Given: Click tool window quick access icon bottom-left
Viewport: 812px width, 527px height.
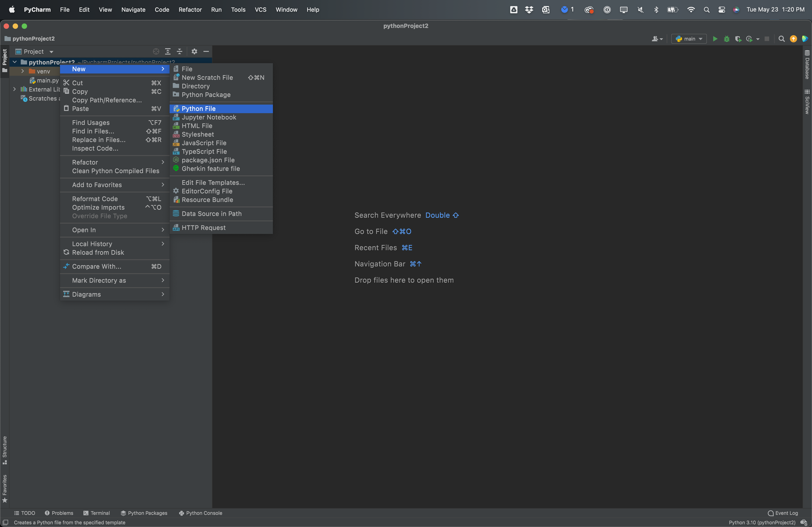Looking at the screenshot, I should (5, 522).
